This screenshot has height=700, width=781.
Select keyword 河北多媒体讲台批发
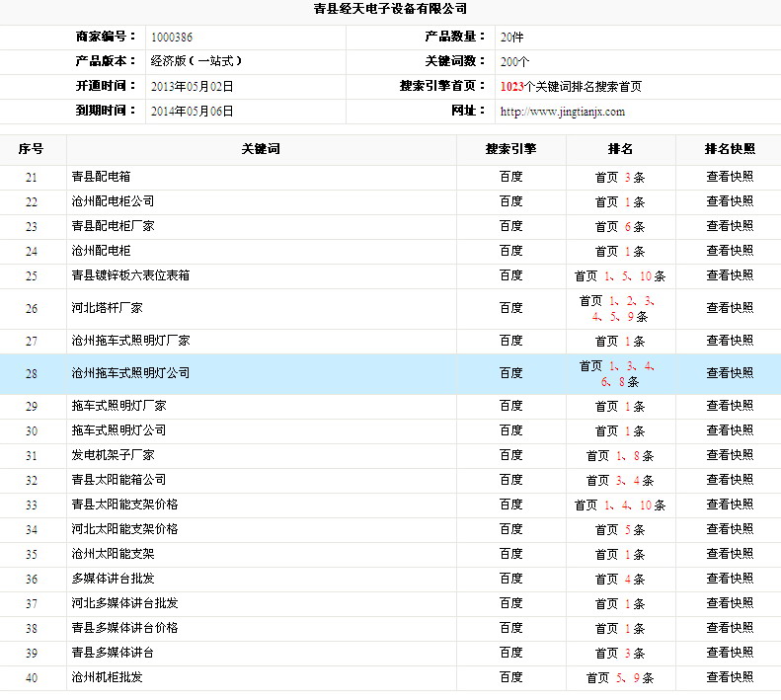click(x=124, y=603)
